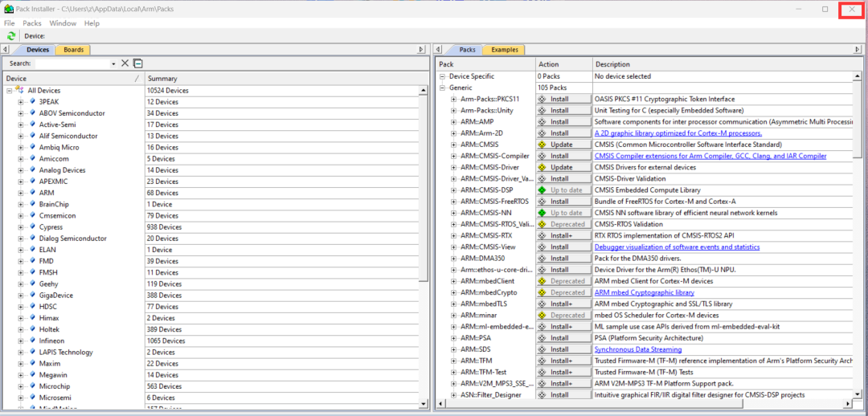Select the ARM::PSA pack row
Screen dimensions: 868x416
(x=646, y=338)
